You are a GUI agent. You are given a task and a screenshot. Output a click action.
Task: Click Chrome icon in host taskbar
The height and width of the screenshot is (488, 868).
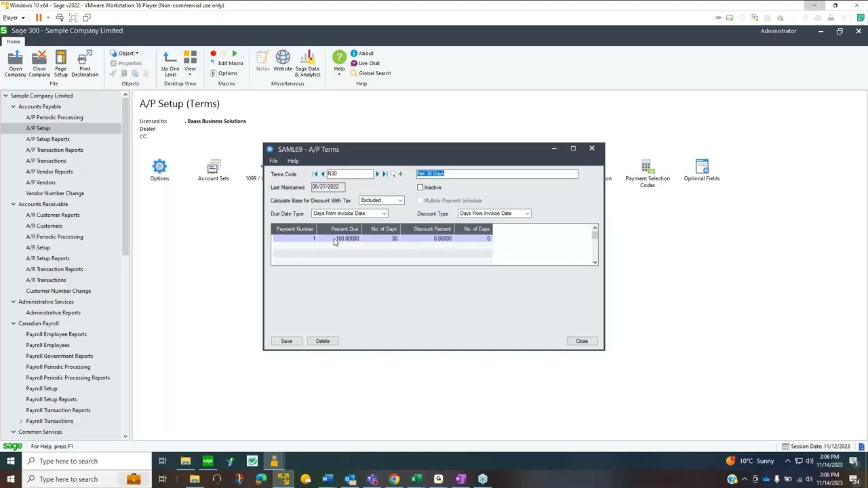pos(394,479)
